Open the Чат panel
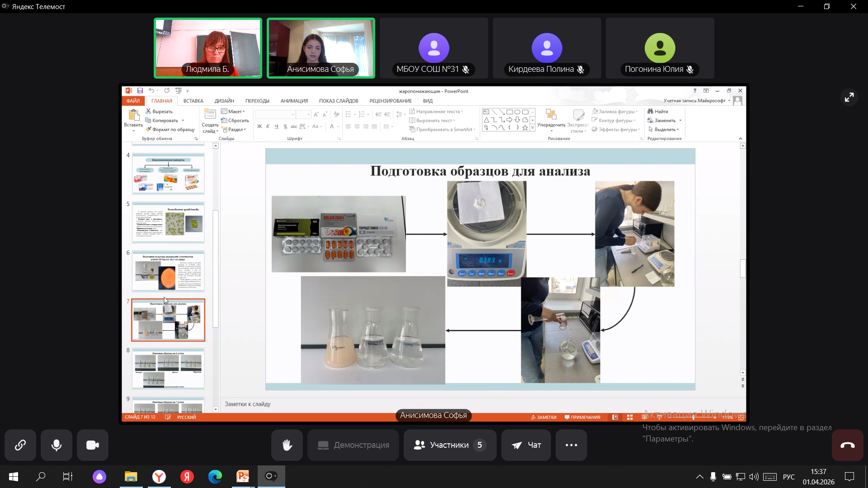Screen dimensions: 868x488 pos(526,445)
